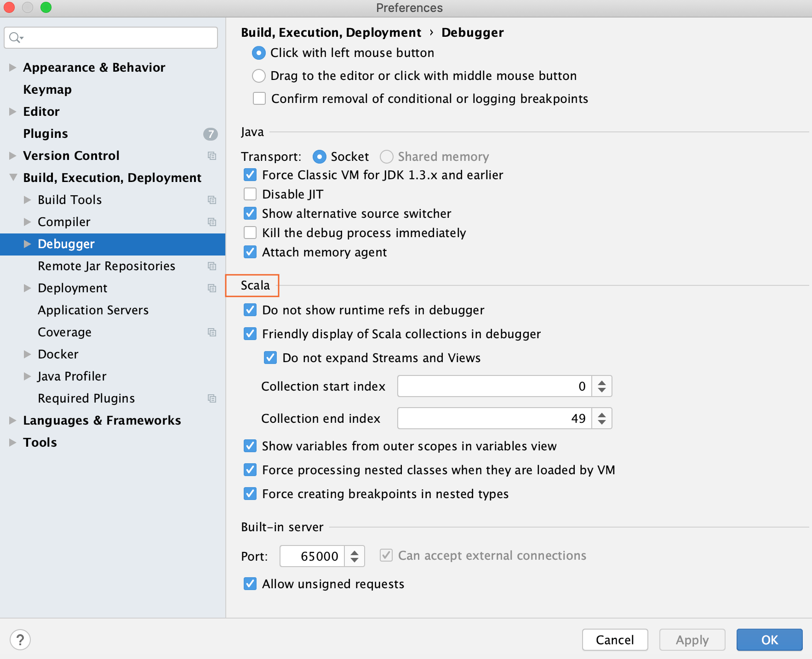Click the Cancel button
Image resolution: width=812 pixels, height=659 pixels.
point(615,640)
